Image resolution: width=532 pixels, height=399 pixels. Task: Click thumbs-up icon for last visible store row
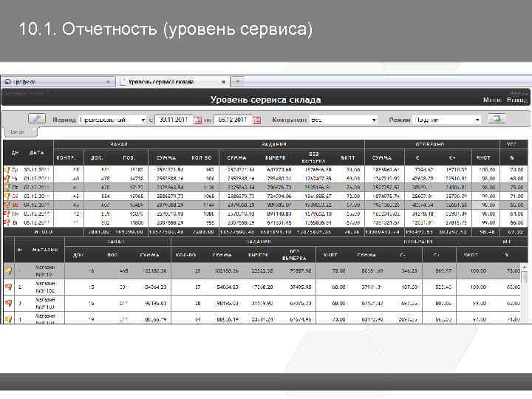point(8,319)
